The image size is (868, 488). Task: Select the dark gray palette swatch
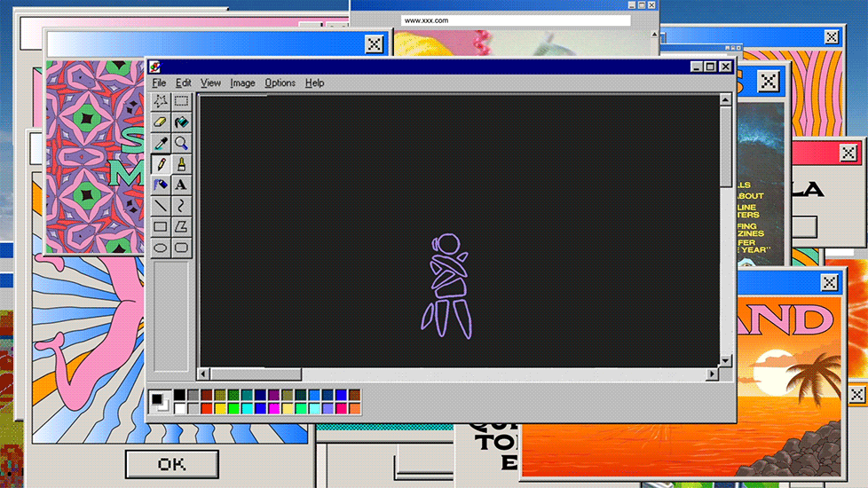coord(193,395)
